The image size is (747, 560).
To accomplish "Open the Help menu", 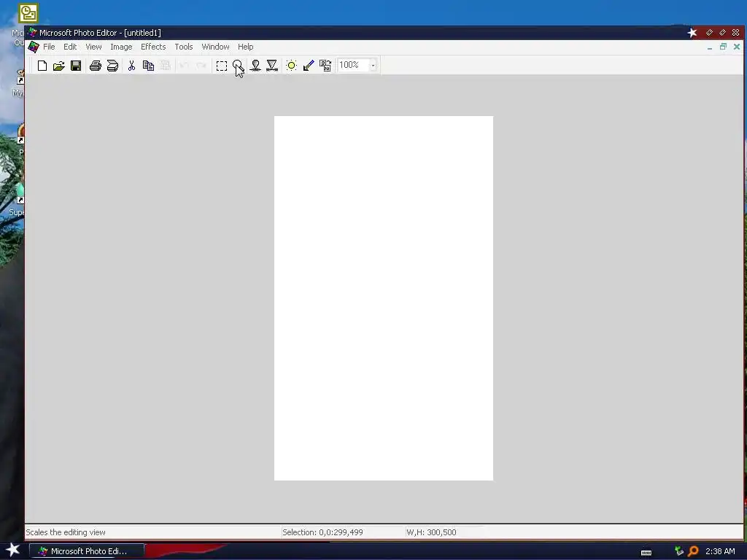I will coord(246,47).
